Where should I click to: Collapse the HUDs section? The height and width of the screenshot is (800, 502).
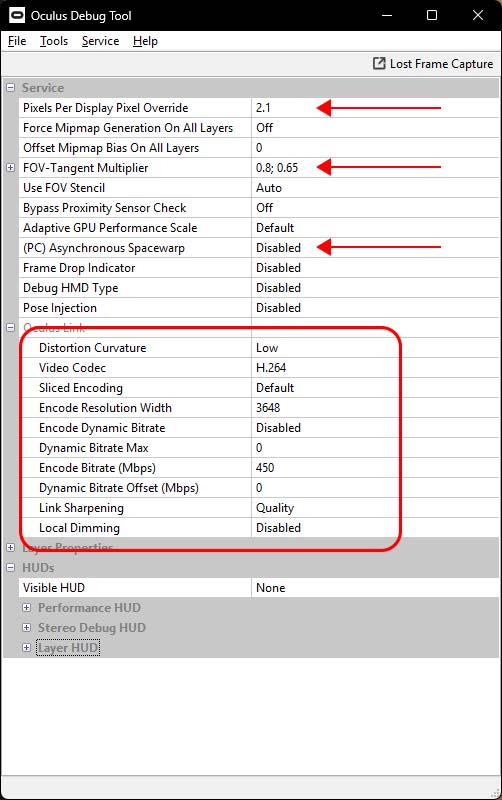(x=10, y=567)
